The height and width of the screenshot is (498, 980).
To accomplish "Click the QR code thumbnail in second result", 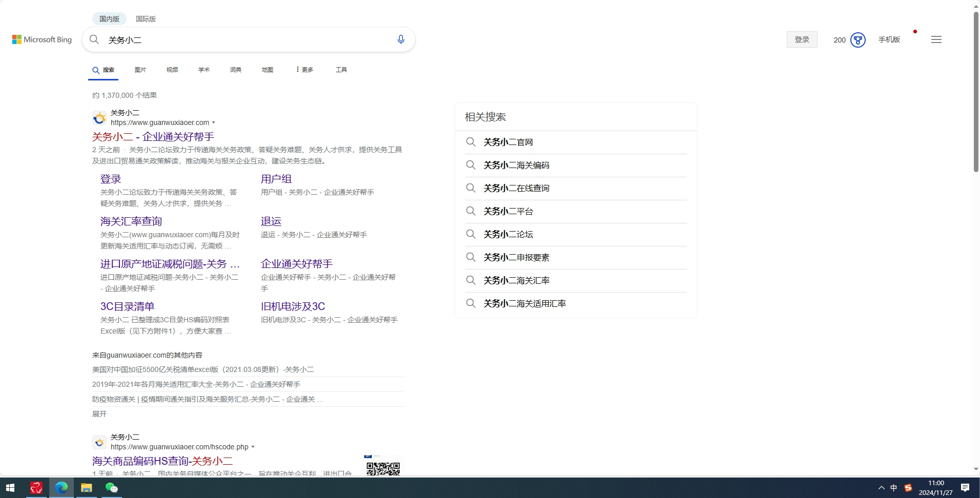I will 383,465.
